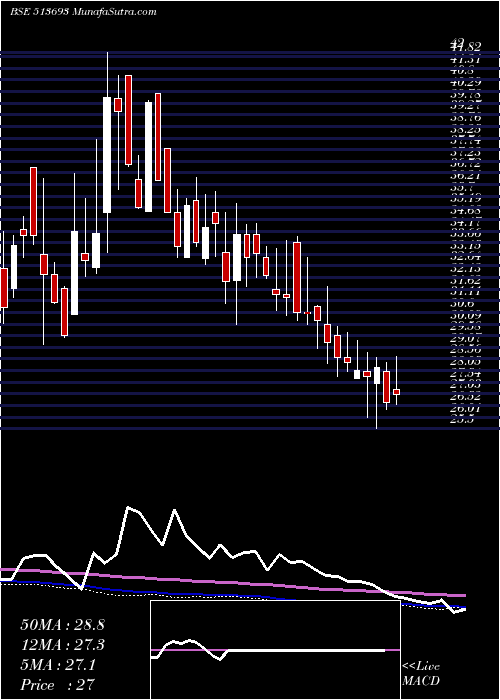
Task: Click the 36.21 price axis label
Action: click(466, 176)
